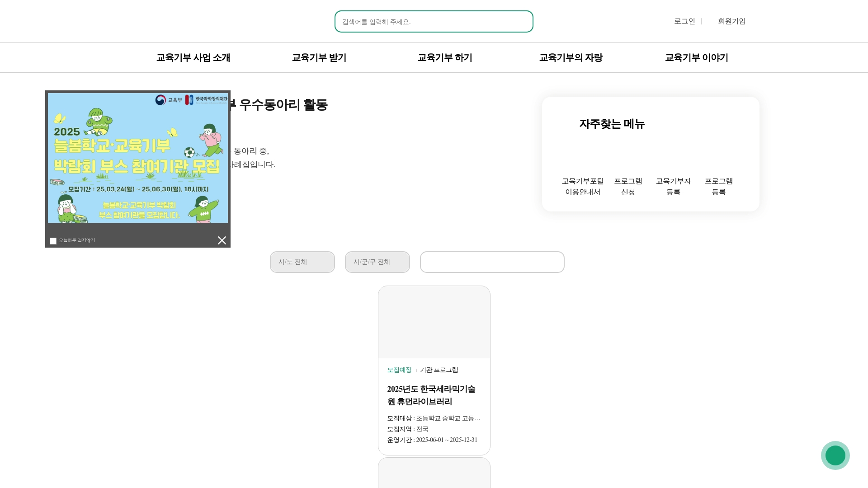This screenshot has width=868, height=488.
Task: Check '오늘하루 열지않기' checkbox in popup
Action: [53, 241]
